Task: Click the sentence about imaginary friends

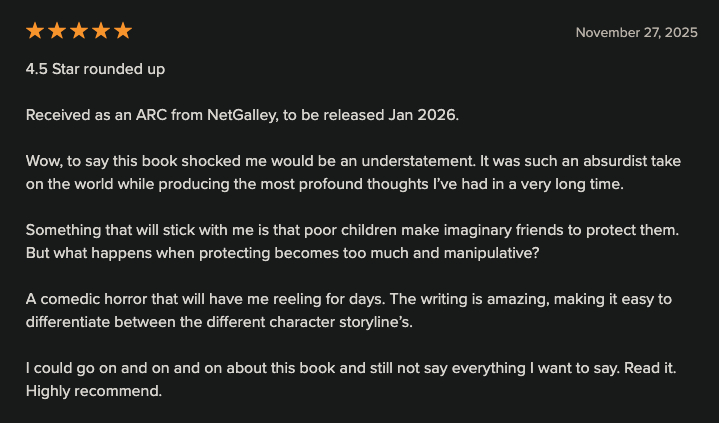Action: tap(350, 230)
